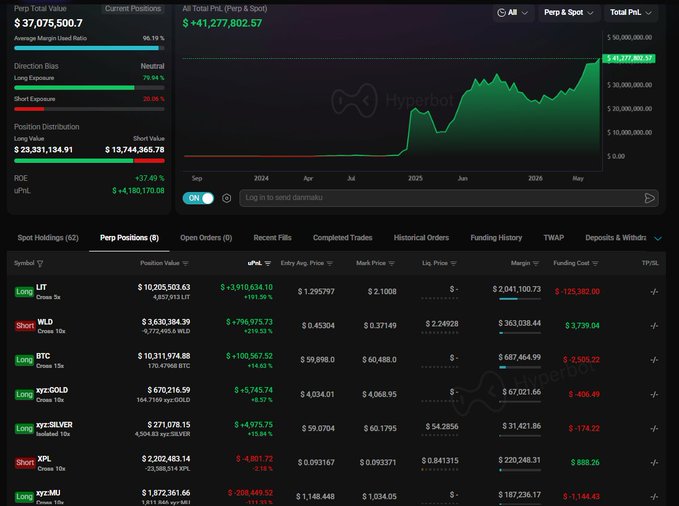Viewport: 679px width, 506px height.
Task: Click the send danmaku arrow icon
Action: tap(649, 198)
